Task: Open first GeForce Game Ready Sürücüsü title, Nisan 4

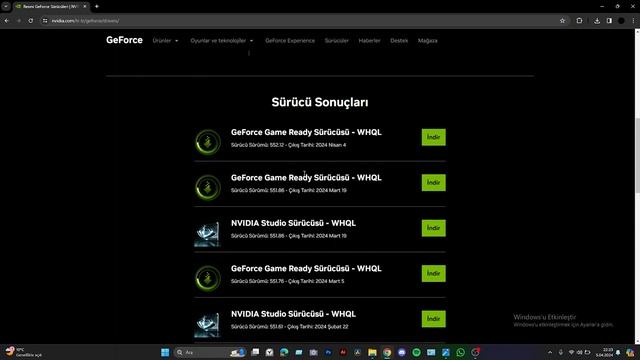Action: (306, 132)
